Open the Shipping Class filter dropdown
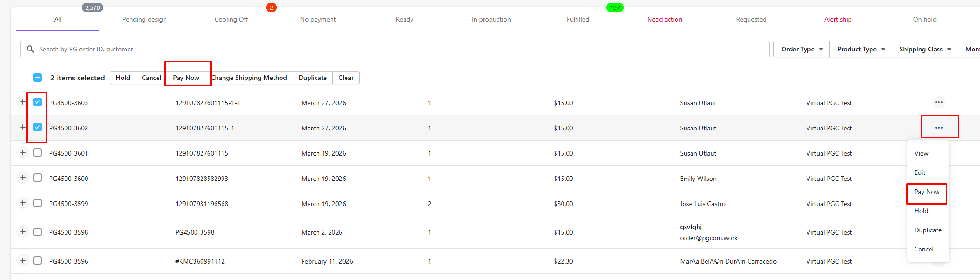The height and width of the screenshot is (280, 980). (924, 49)
